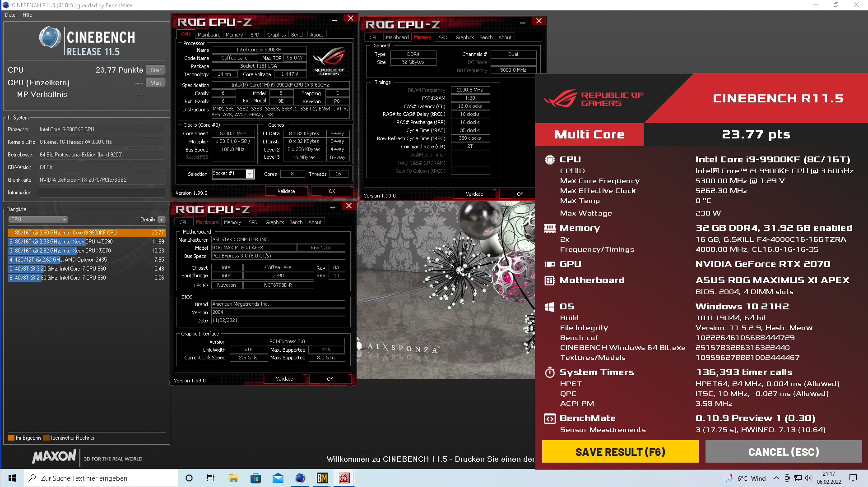868x487 pixels.
Task: Open Task View on the taskbar
Action: pos(211,478)
